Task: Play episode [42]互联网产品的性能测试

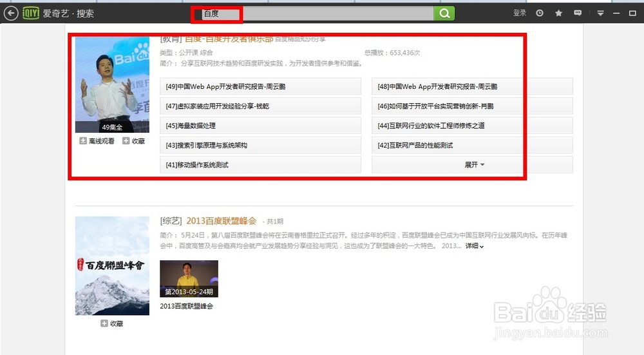Action: pyautogui.click(x=472, y=145)
